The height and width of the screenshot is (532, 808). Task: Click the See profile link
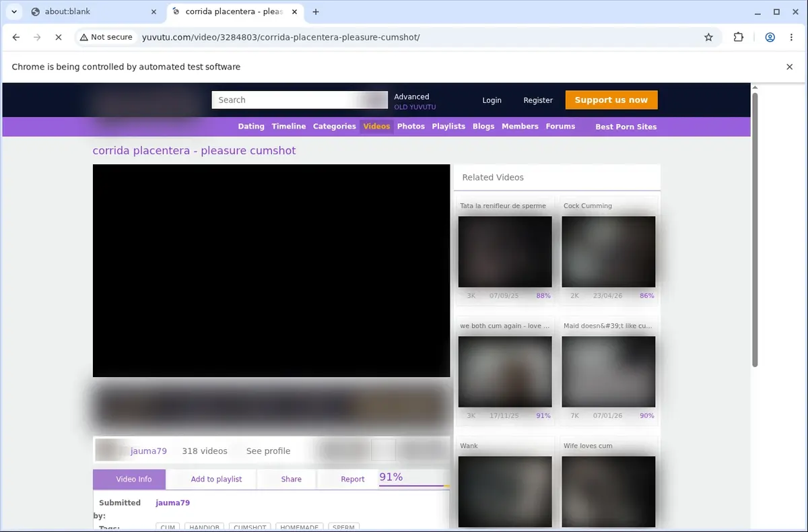pos(268,451)
